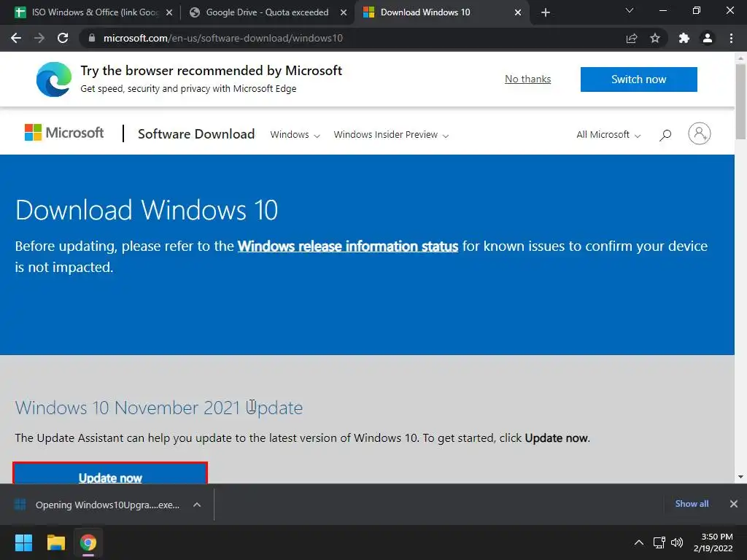The image size is (747, 560).
Task: Expand the Windows menu dropdown
Action: [295, 135]
